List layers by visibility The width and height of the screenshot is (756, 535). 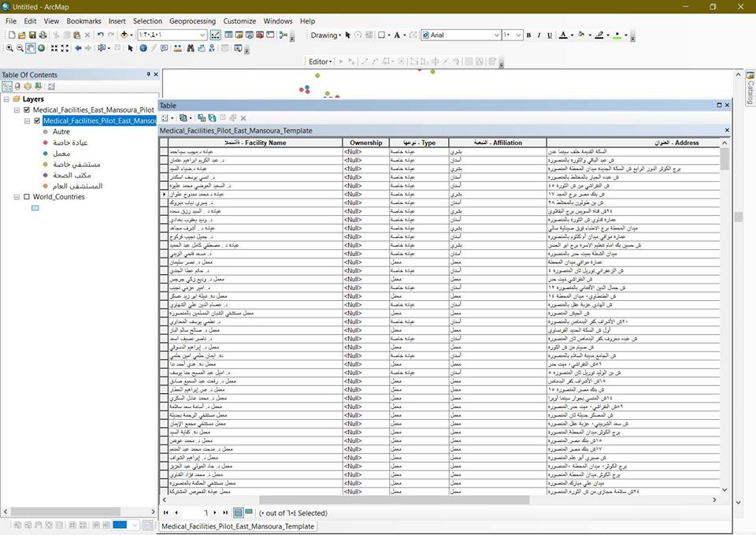click(x=28, y=87)
